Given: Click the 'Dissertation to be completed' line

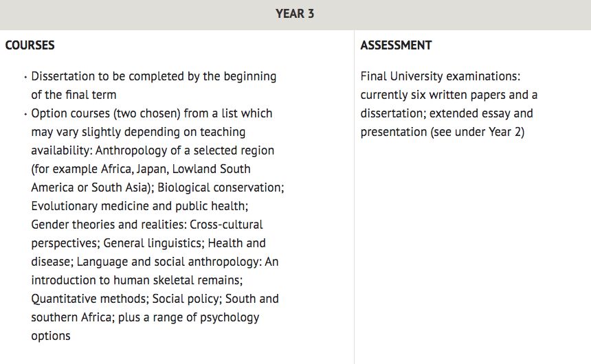Looking at the screenshot, I should coord(154,76).
